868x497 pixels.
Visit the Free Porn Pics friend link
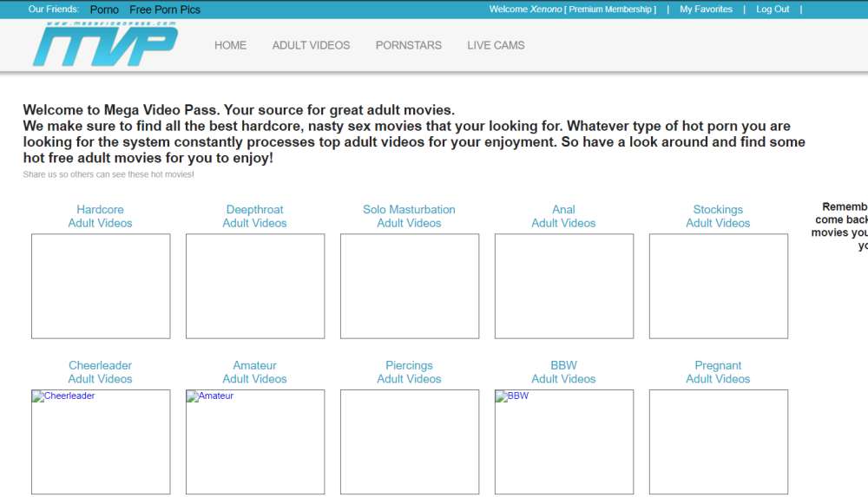tap(165, 10)
